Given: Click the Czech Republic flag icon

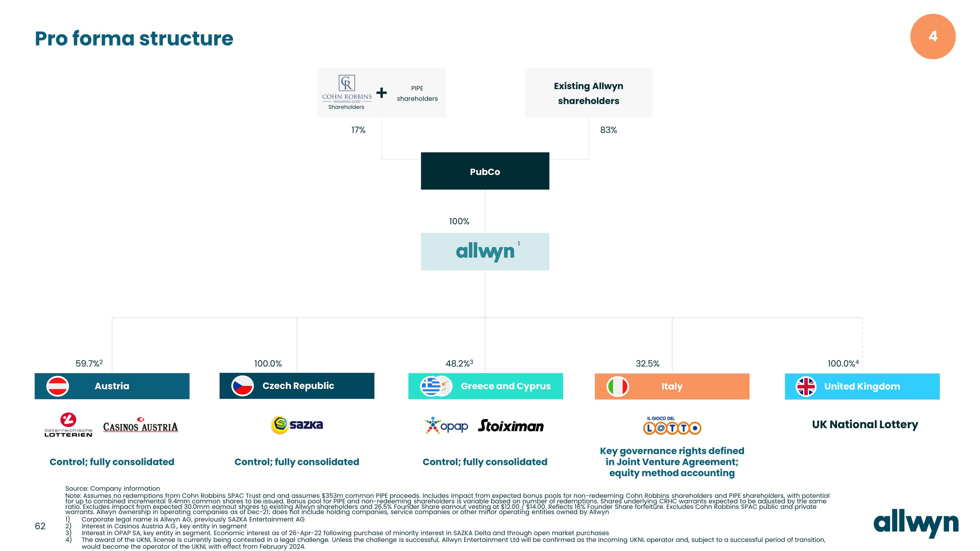Looking at the screenshot, I should point(240,386).
